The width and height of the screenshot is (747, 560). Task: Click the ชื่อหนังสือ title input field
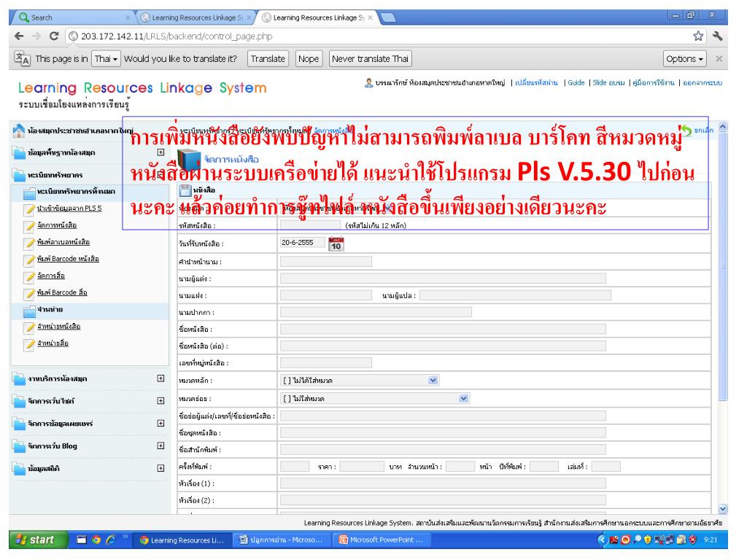pos(443,329)
